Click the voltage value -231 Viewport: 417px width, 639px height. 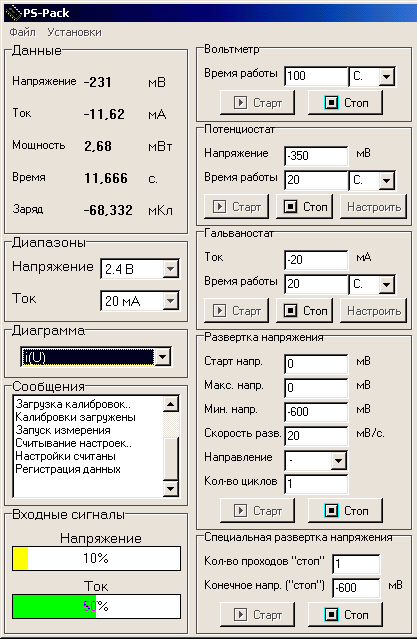[97, 82]
